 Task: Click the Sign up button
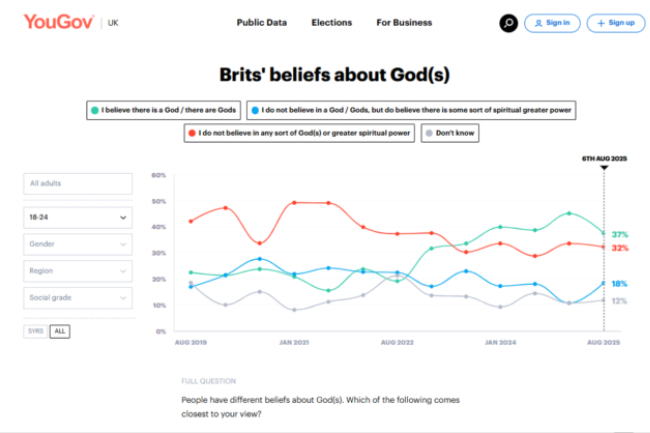(x=616, y=22)
